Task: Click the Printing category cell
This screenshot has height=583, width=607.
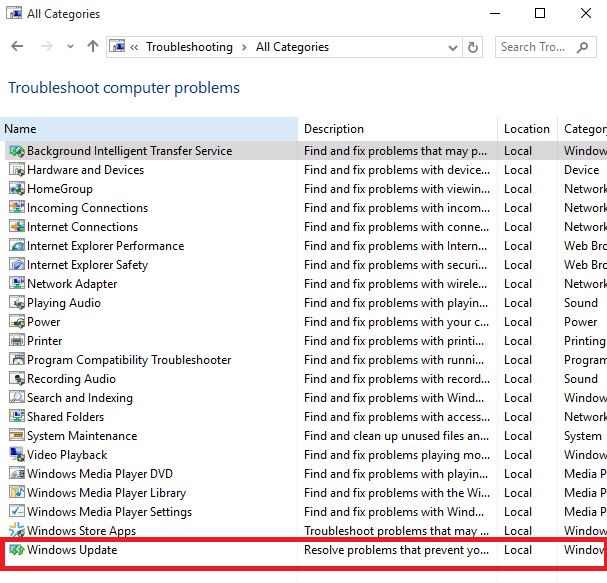Action: coord(585,341)
